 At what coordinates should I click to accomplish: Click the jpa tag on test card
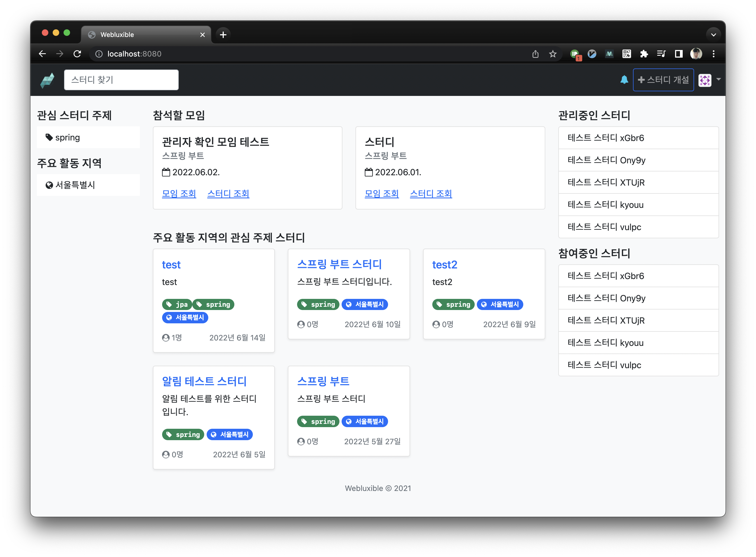pyautogui.click(x=177, y=305)
